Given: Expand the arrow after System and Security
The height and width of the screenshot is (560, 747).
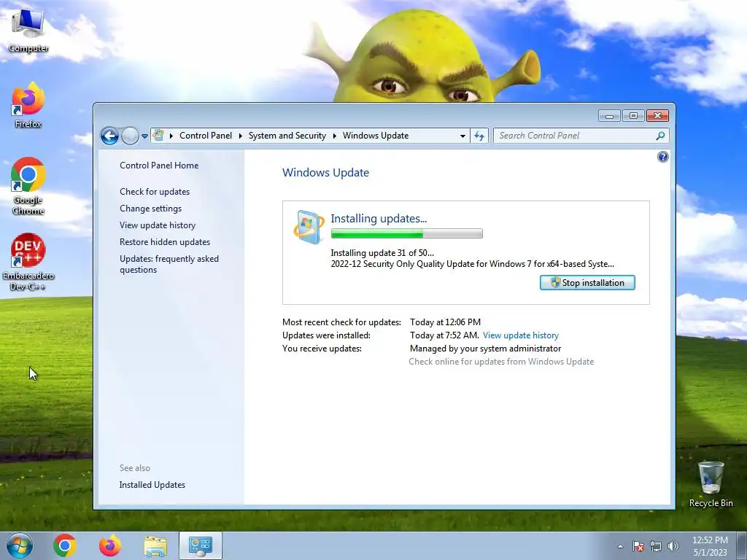Looking at the screenshot, I should [x=334, y=136].
